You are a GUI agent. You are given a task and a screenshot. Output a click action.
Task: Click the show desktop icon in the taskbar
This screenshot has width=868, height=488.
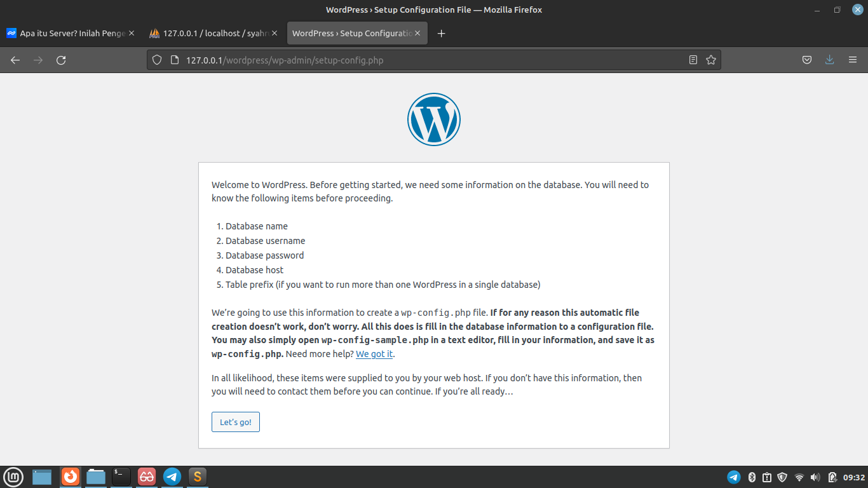point(42,477)
